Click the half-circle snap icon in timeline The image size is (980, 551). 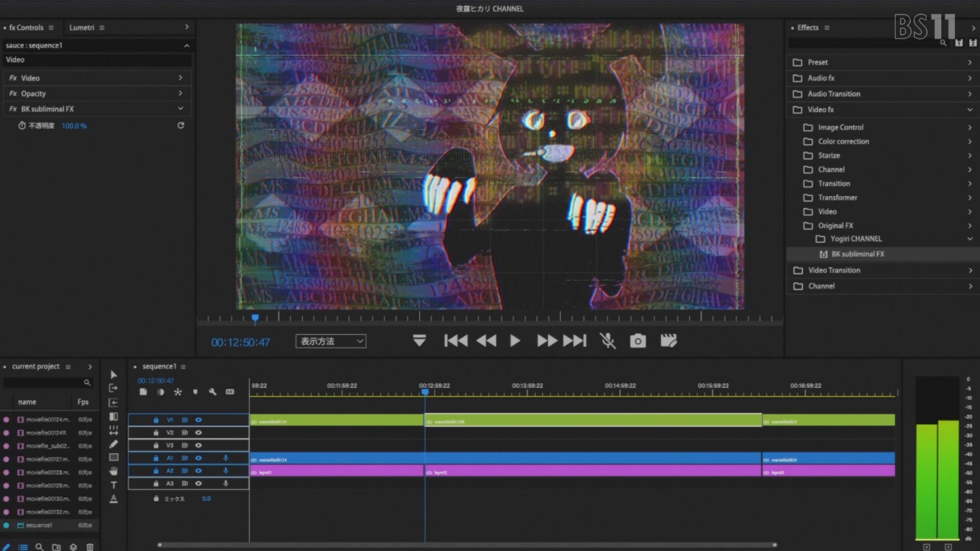pos(161,392)
